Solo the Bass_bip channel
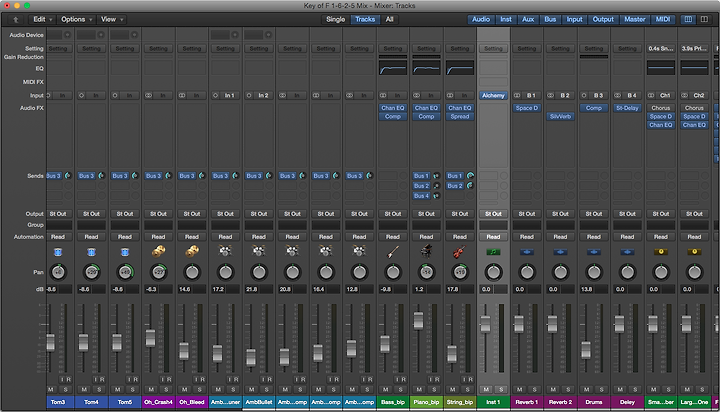720x412 pixels. [x=401, y=389]
